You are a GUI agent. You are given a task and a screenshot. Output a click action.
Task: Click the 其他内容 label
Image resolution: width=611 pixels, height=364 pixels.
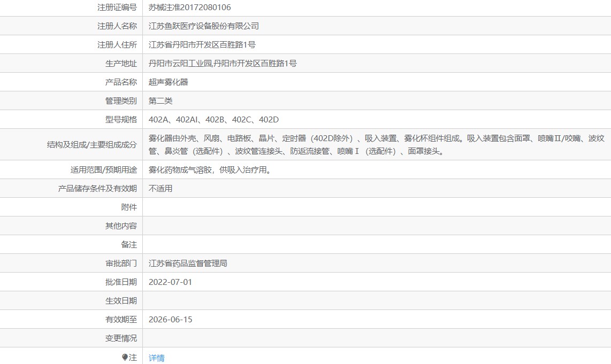pos(121,226)
